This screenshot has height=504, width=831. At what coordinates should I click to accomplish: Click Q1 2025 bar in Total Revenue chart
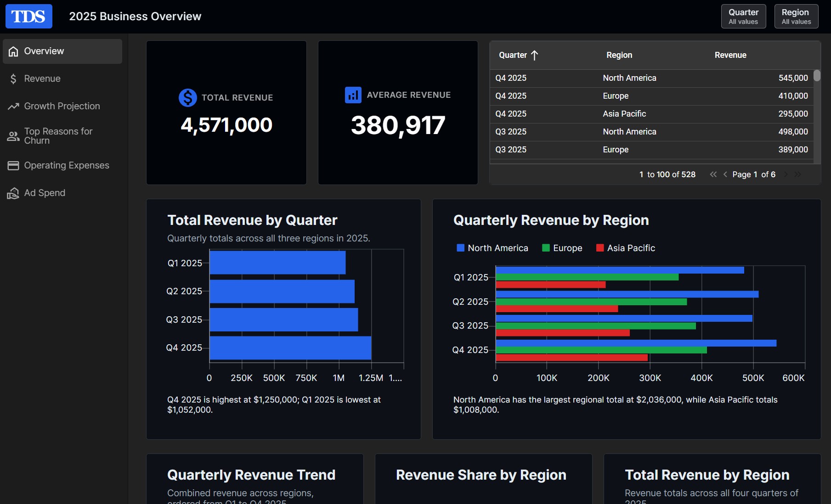[277, 263]
